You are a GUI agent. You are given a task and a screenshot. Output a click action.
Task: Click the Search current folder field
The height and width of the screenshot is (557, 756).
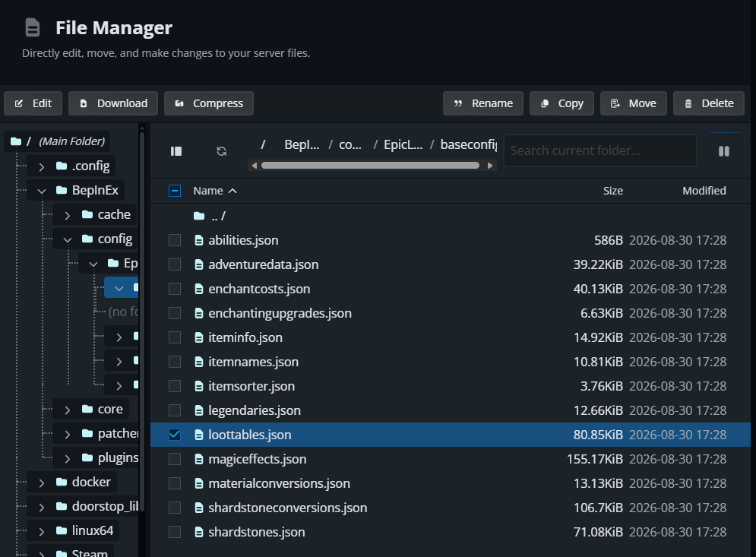599,150
